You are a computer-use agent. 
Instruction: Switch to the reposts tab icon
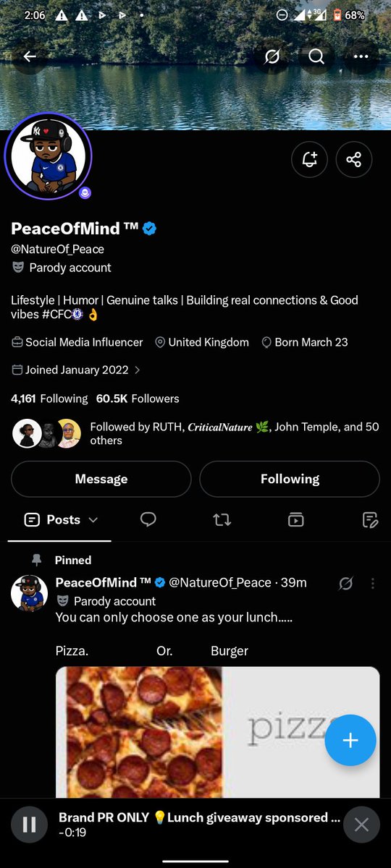pos(222,519)
